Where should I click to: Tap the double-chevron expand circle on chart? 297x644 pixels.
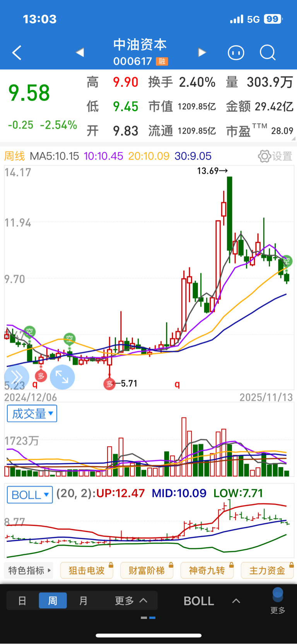click(x=16, y=377)
